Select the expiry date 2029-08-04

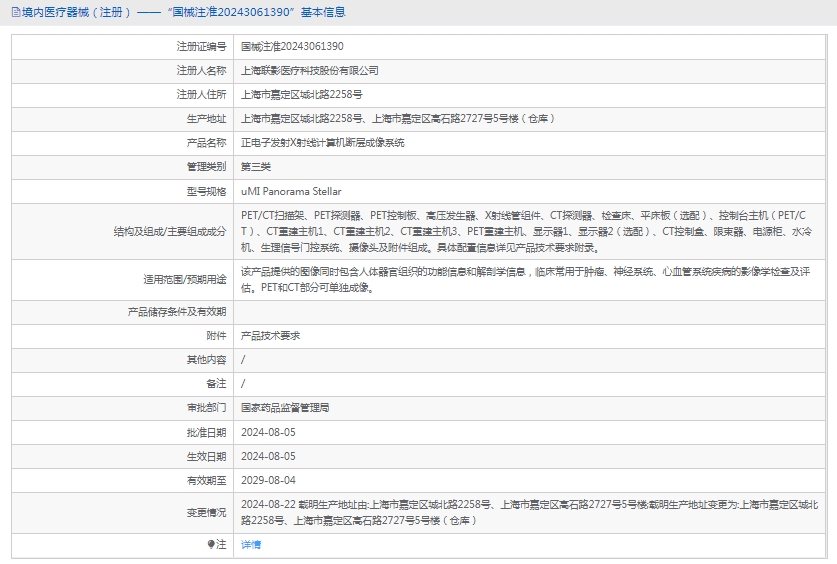point(268,480)
